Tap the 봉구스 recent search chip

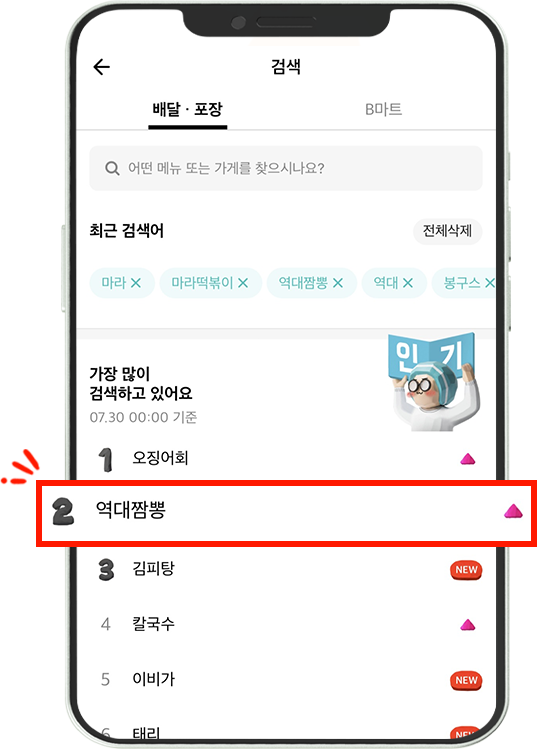pos(463,283)
